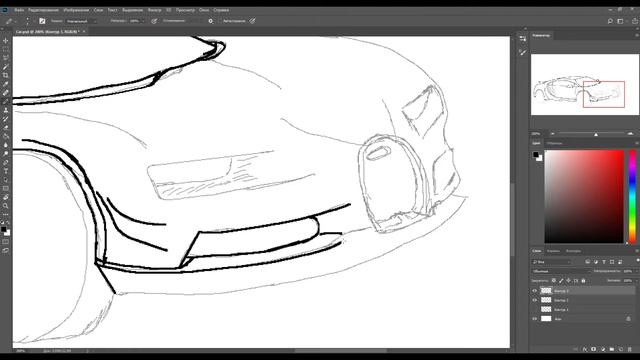
Task: Select the Horizontal Type tool
Action: click(x=5, y=171)
